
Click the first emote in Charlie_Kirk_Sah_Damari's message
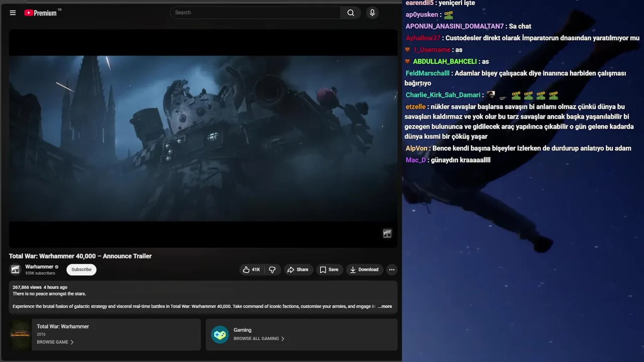coord(491,95)
